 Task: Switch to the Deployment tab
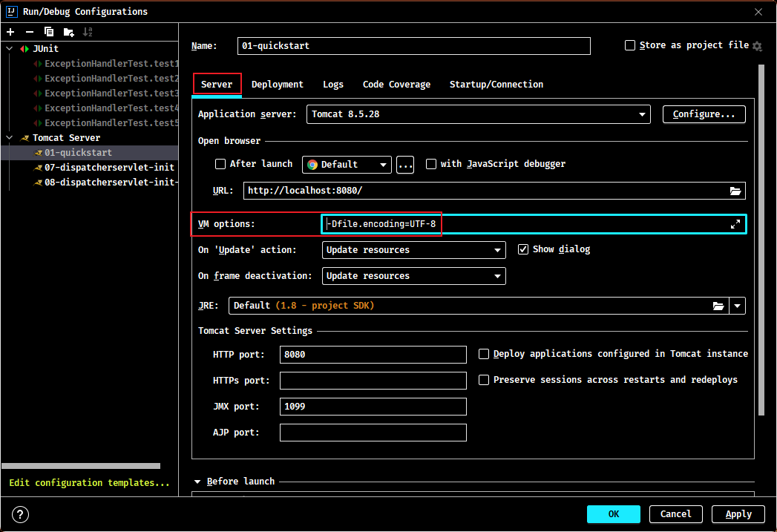point(277,85)
